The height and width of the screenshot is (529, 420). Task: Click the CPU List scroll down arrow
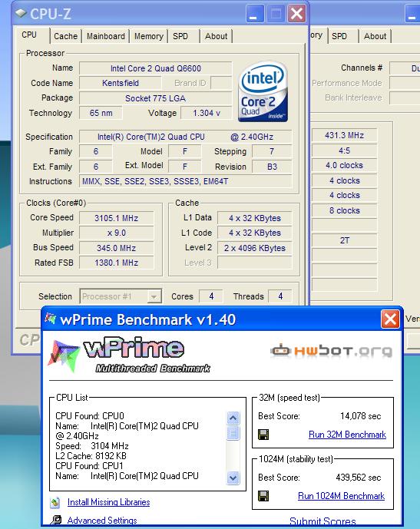233,478
